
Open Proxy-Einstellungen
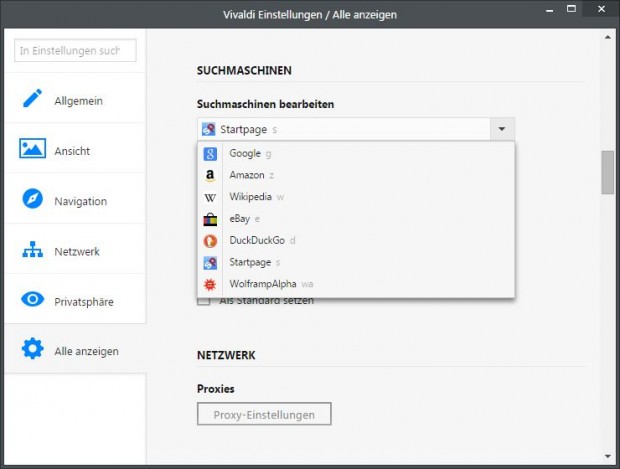tap(264, 414)
